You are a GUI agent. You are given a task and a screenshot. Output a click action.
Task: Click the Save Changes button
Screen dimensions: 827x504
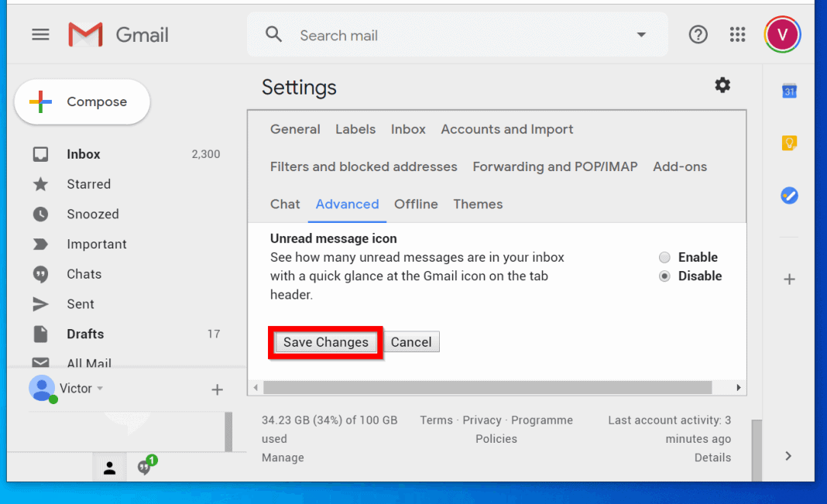click(325, 342)
